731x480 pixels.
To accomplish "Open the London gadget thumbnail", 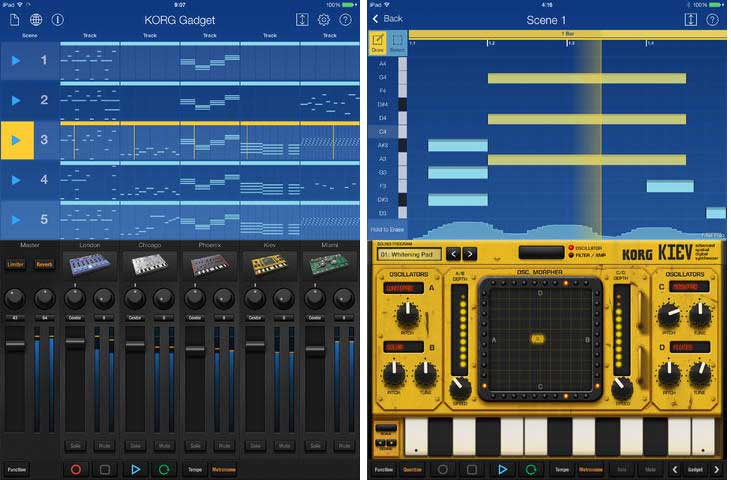I will point(90,265).
